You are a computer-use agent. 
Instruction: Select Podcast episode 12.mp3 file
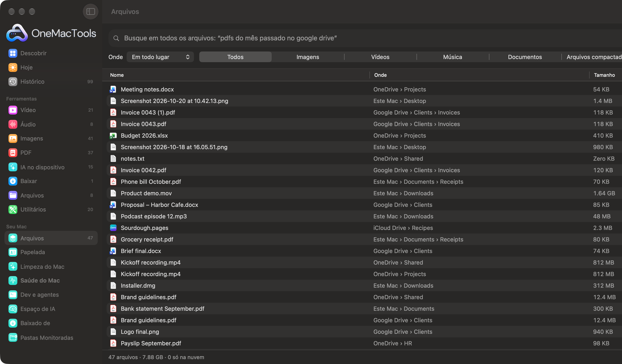click(x=364, y=216)
